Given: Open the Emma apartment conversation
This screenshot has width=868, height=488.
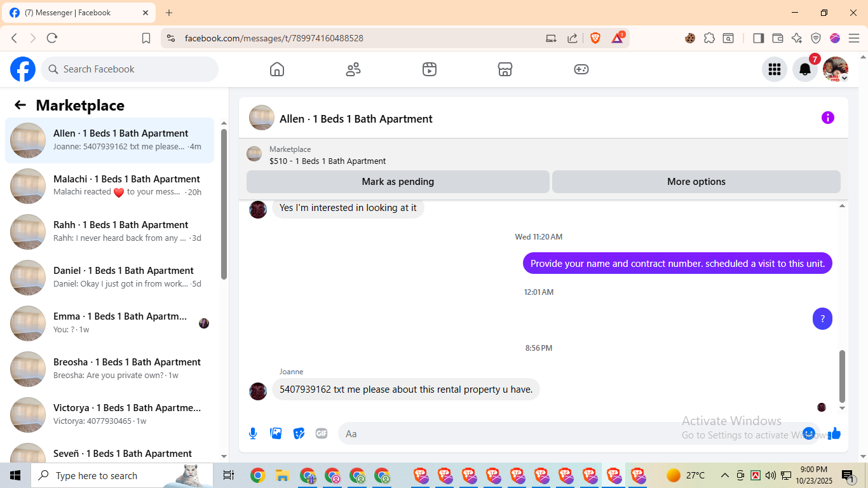Looking at the screenshot, I should [x=109, y=323].
